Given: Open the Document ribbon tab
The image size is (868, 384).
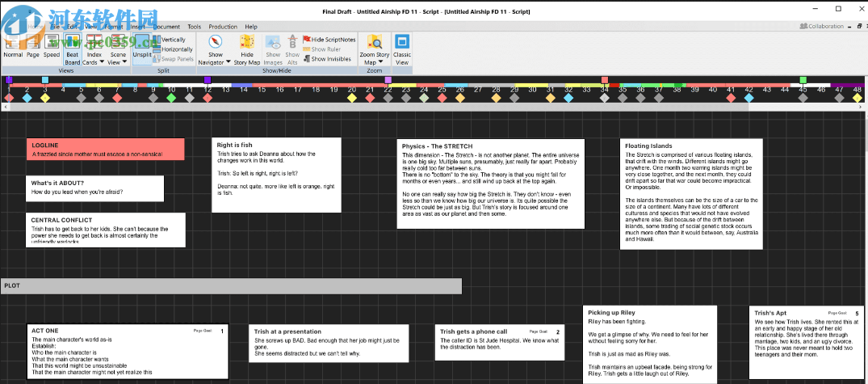Looking at the screenshot, I should [166, 27].
